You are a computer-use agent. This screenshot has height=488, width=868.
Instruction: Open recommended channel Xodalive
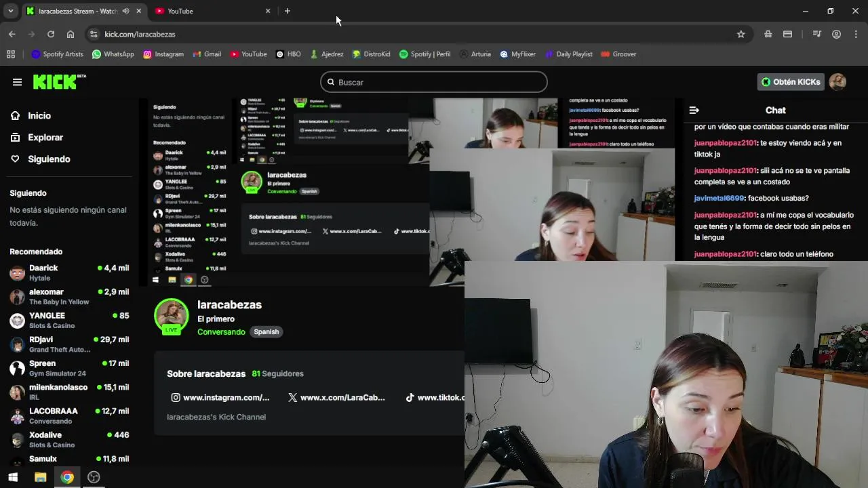click(69, 439)
